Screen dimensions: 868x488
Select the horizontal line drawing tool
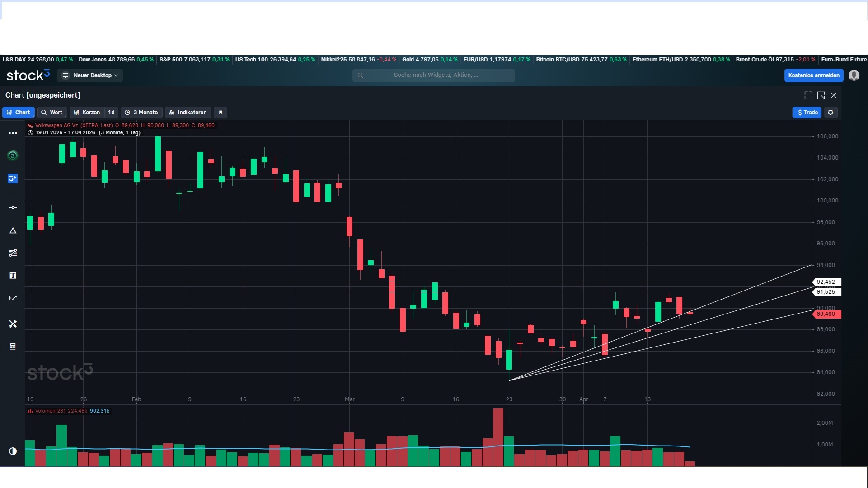point(13,208)
